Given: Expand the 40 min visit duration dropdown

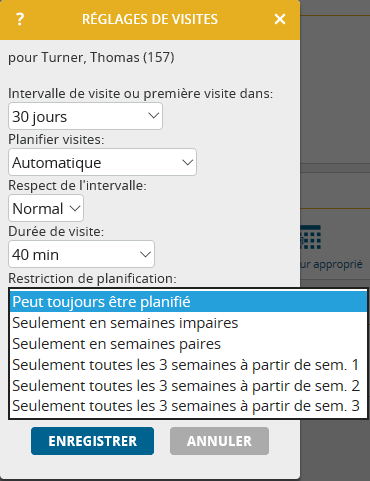Looking at the screenshot, I should coord(81,254).
